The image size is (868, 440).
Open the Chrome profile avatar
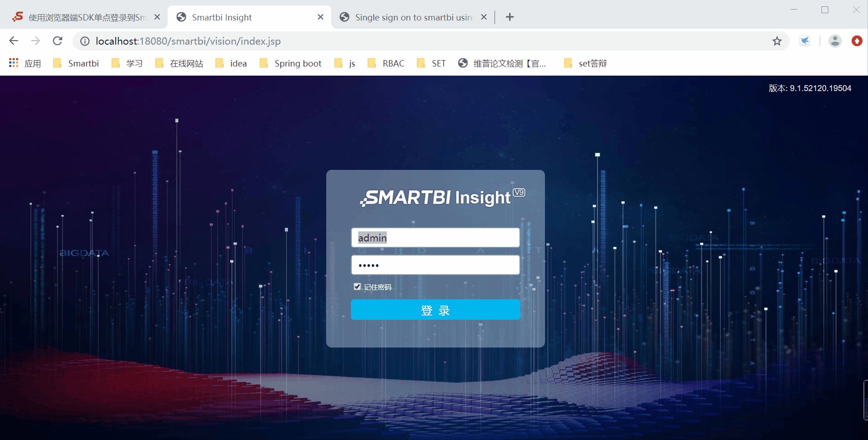835,41
